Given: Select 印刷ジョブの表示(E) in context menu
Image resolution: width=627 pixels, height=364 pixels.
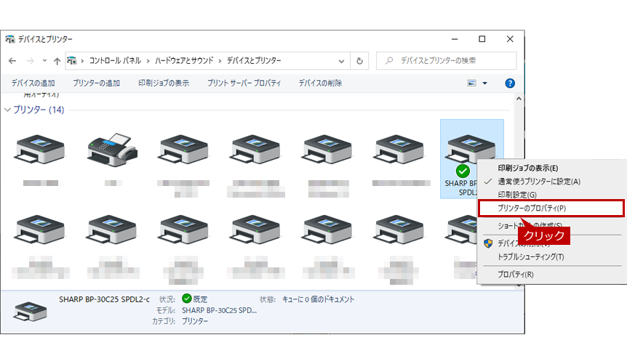Looking at the screenshot, I should (x=528, y=169).
